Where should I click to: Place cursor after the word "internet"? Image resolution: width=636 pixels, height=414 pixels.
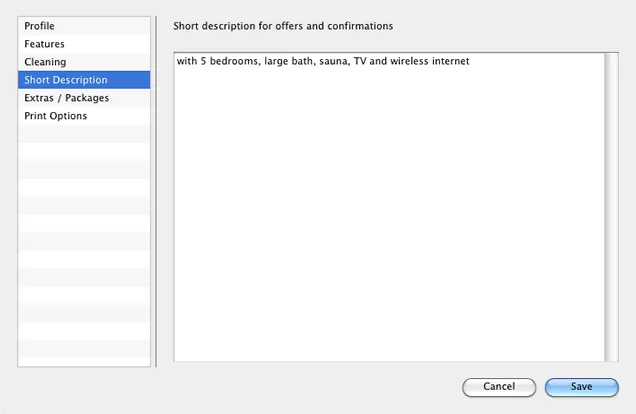click(x=470, y=61)
